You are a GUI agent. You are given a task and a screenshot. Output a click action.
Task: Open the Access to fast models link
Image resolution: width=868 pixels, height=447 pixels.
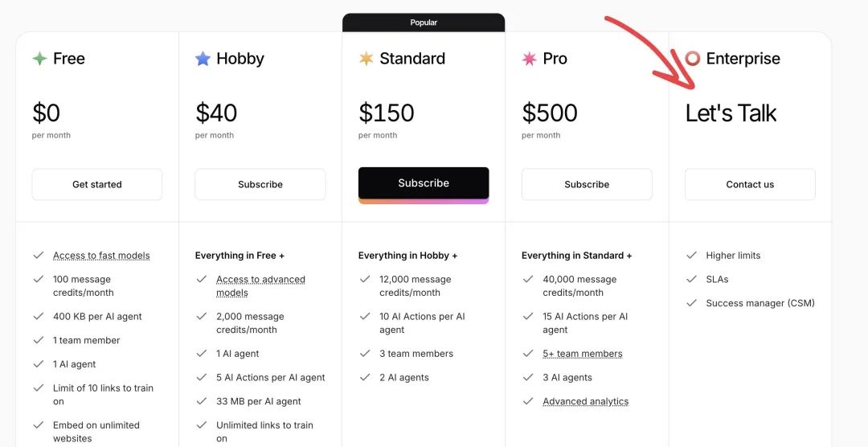tap(101, 256)
